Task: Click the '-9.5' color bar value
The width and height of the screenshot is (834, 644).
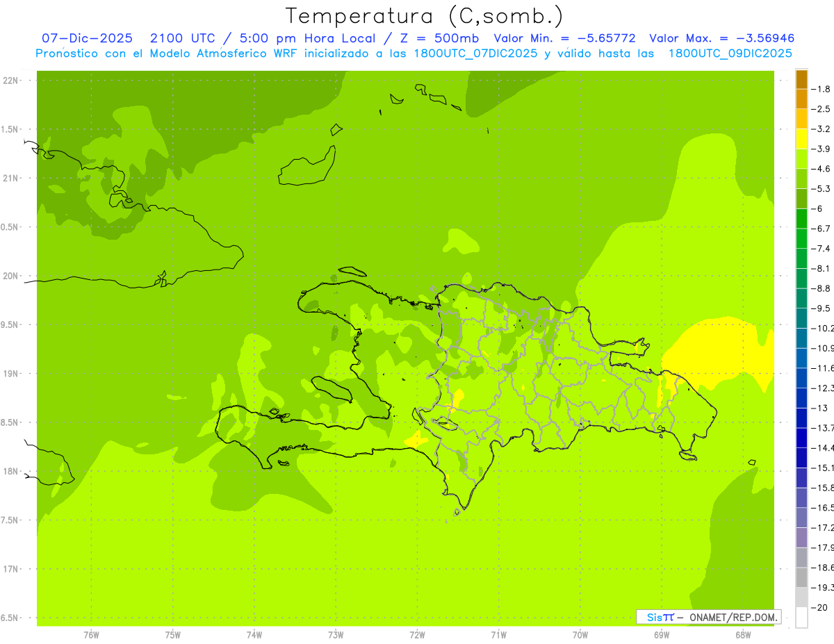Action: [821, 308]
